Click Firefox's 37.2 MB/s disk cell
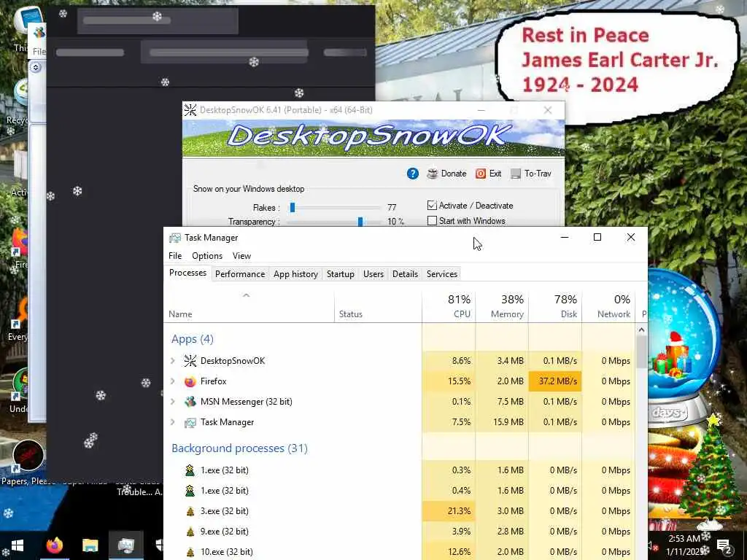 [555, 381]
